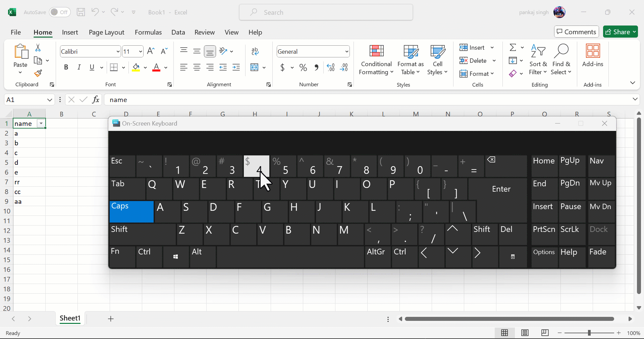
Task: Apply currency number format
Action: click(x=283, y=67)
